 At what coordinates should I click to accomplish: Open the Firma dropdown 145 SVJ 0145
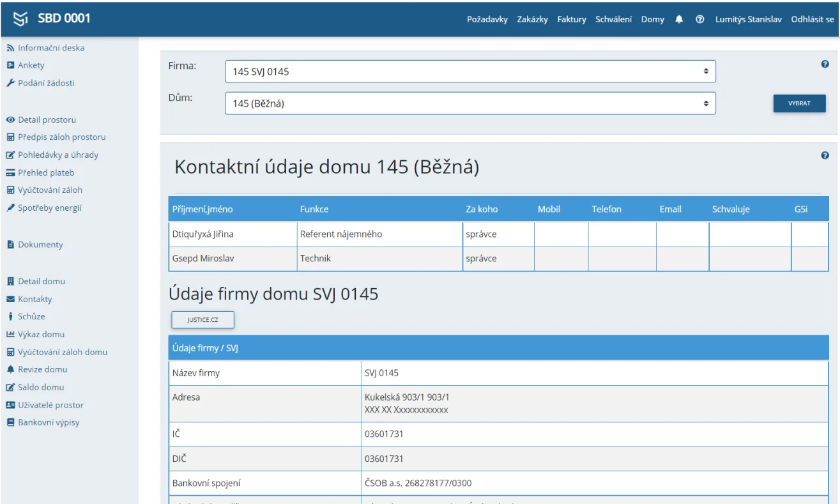tap(470, 72)
